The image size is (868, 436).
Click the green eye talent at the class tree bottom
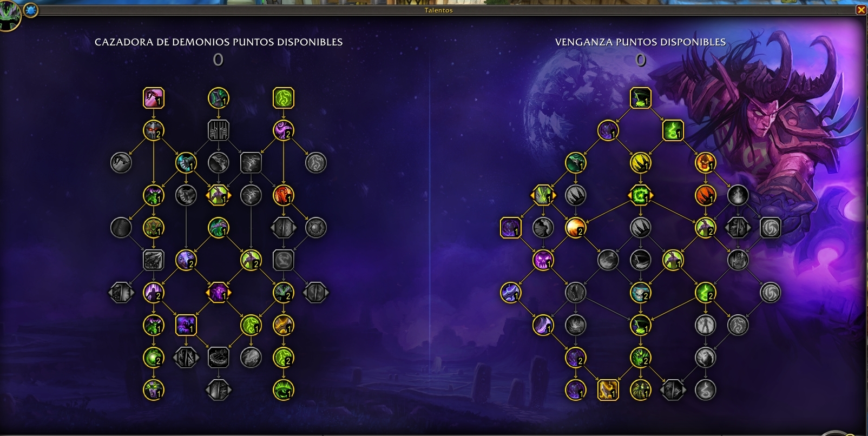pos(284,390)
